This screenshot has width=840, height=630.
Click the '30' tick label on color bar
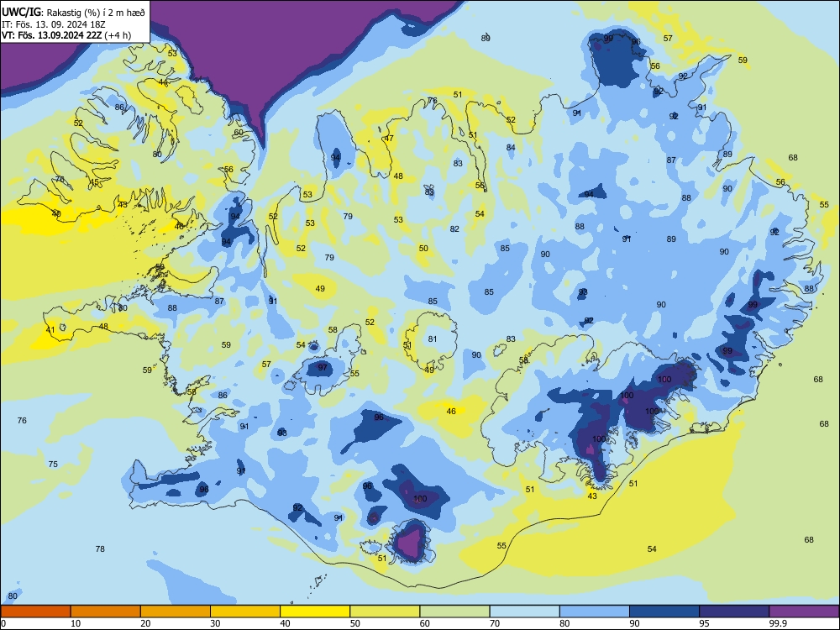(215, 623)
